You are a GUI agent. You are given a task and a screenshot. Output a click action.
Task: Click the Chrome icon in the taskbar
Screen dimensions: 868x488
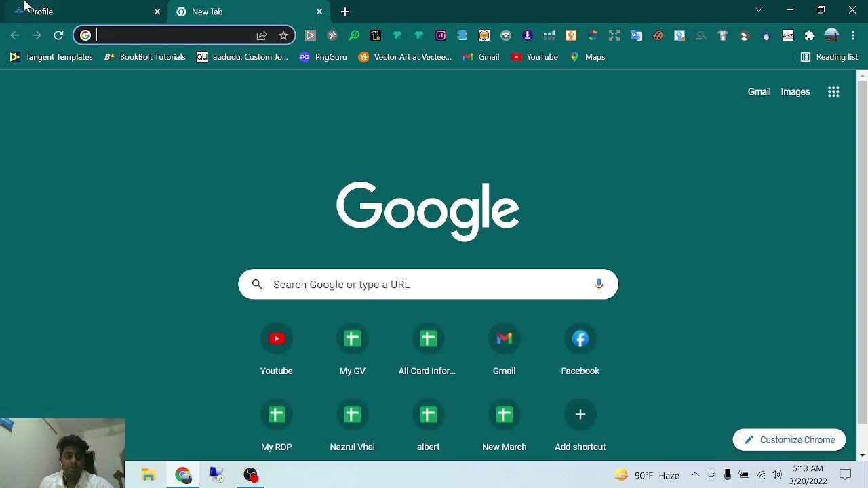click(183, 474)
